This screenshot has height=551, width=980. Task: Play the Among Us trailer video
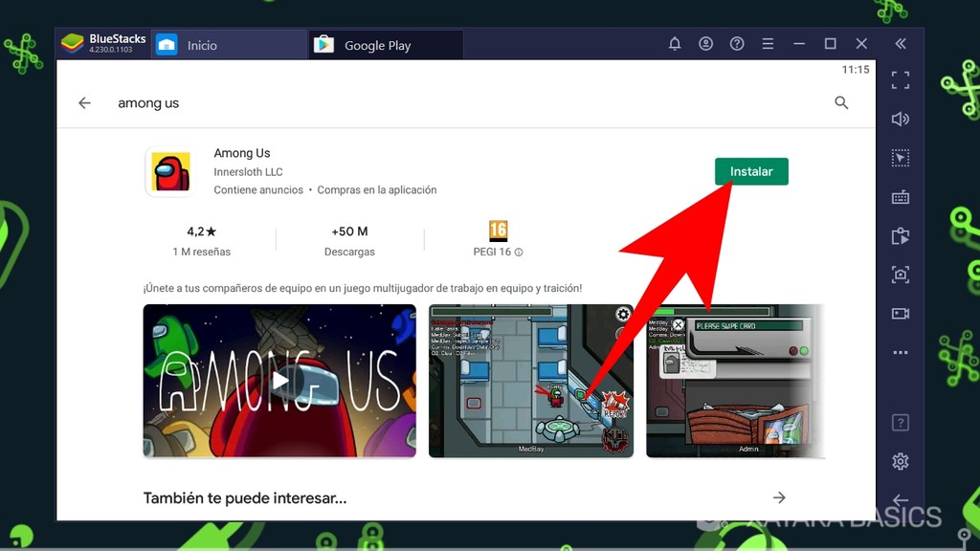281,381
